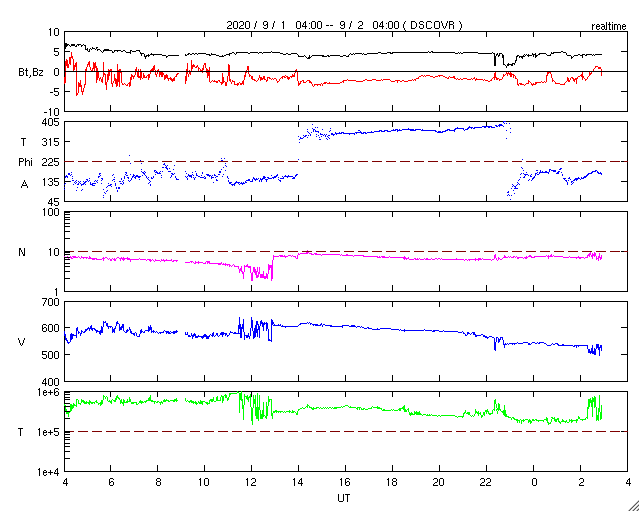Click the "-10" tick on the Bt,Bz axis
The image size is (640, 512).
52,112
